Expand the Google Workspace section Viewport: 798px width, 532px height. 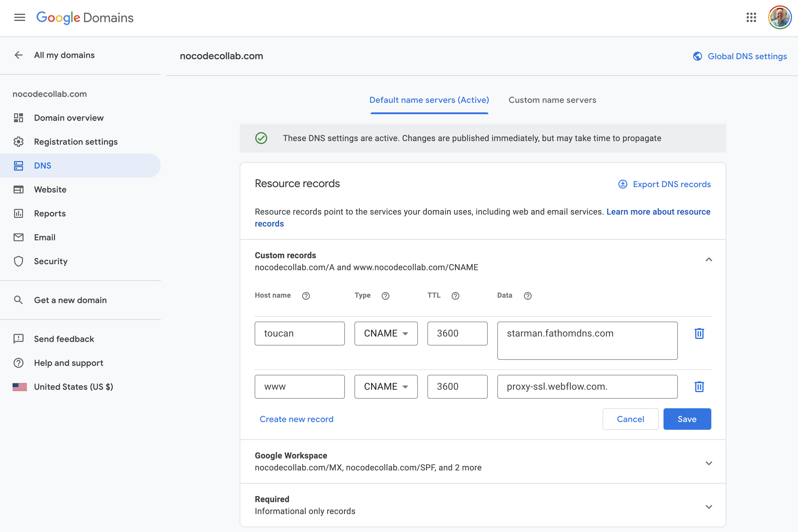pos(709,463)
